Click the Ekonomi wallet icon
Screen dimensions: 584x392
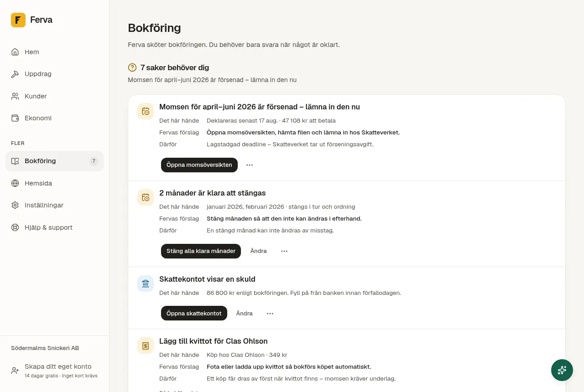(x=15, y=118)
